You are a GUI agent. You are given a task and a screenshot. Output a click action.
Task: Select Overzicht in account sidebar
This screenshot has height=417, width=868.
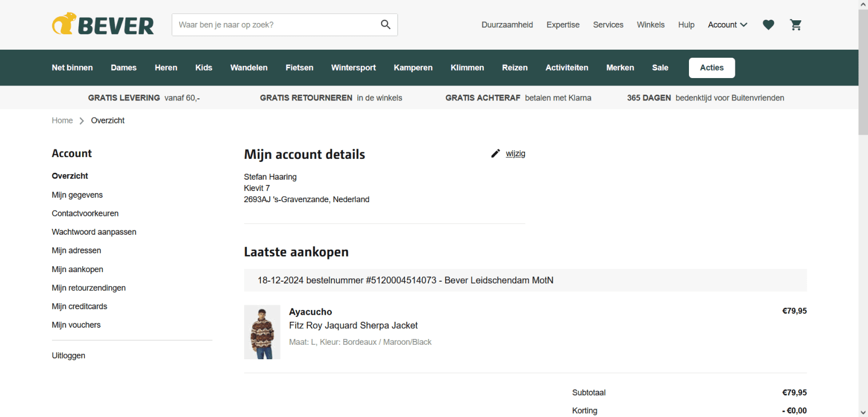(x=70, y=176)
